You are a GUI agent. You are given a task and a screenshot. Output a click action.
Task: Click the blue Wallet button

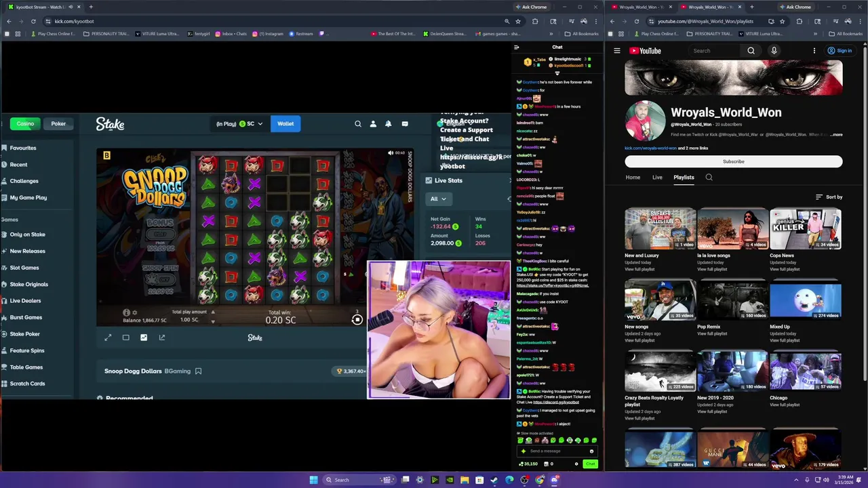click(285, 124)
